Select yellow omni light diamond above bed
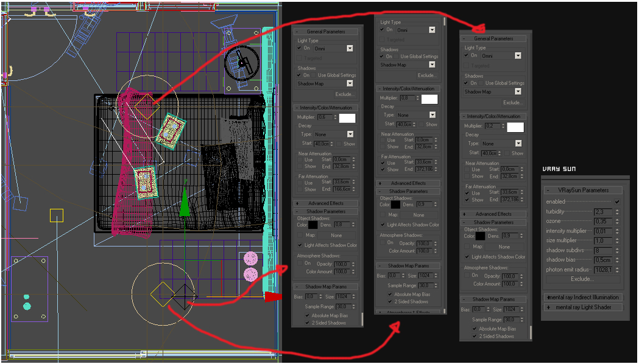This screenshot has height=364, width=639. pos(147,106)
